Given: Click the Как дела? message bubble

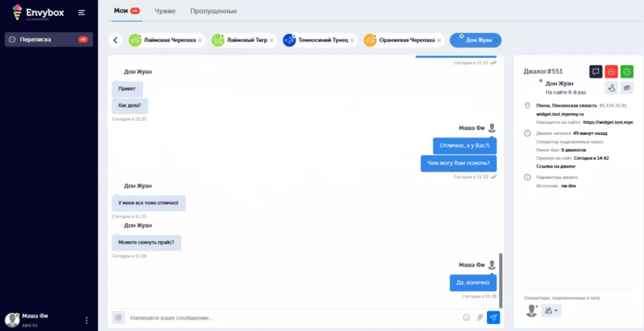Looking at the screenshot, I should (130, 106).
